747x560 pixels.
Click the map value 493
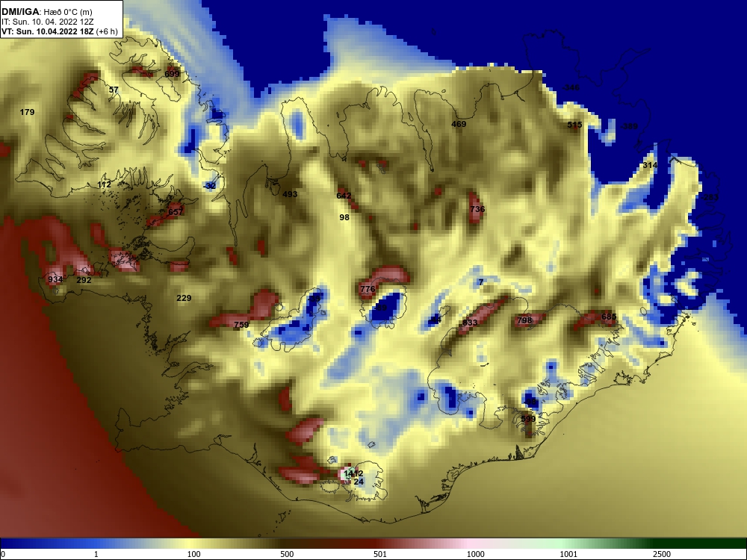pos(290,194)
